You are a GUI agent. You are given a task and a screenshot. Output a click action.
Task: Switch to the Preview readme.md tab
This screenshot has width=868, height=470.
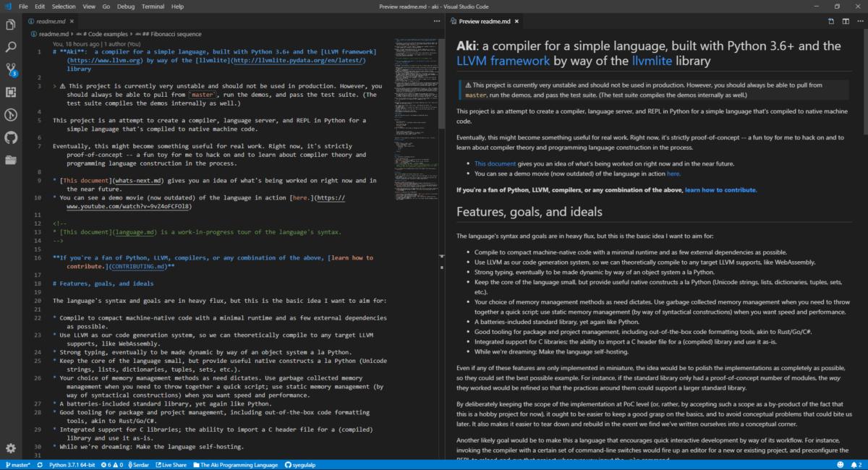pyautogui.click(x=485, y=22)
